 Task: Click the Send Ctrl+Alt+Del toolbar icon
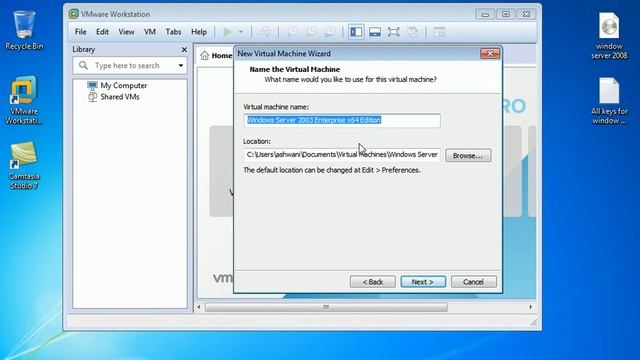[265, 32]
